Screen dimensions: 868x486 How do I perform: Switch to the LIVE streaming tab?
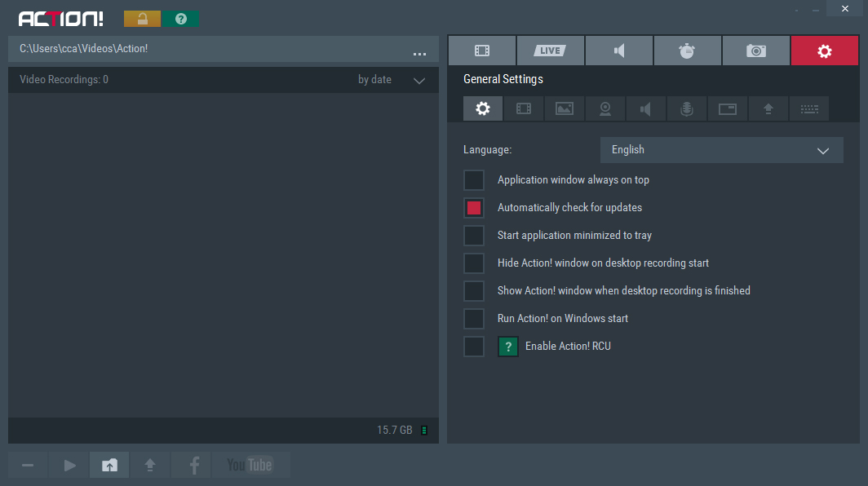coord(550,51)
